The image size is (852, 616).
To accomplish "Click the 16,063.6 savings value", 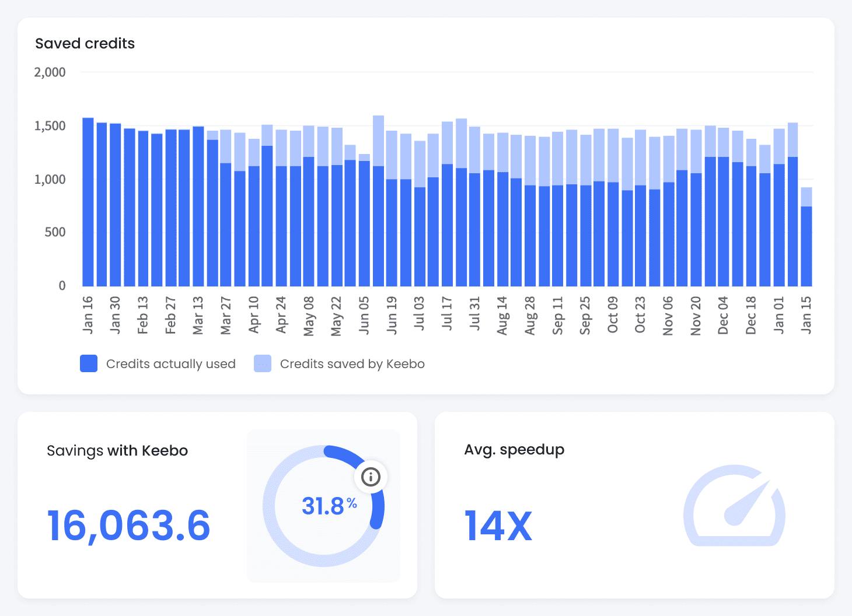I will [x=128, y=526].
